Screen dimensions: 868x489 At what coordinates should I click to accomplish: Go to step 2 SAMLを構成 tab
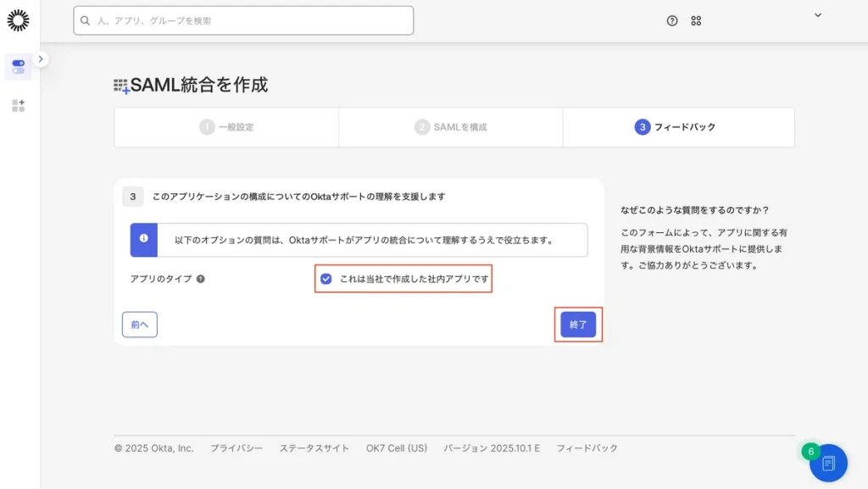450,127
